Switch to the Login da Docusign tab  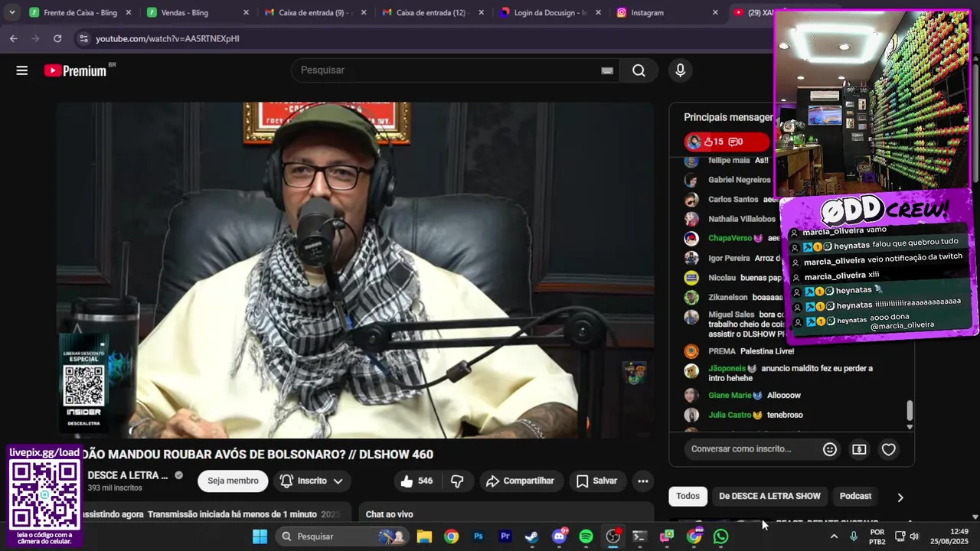550,12
